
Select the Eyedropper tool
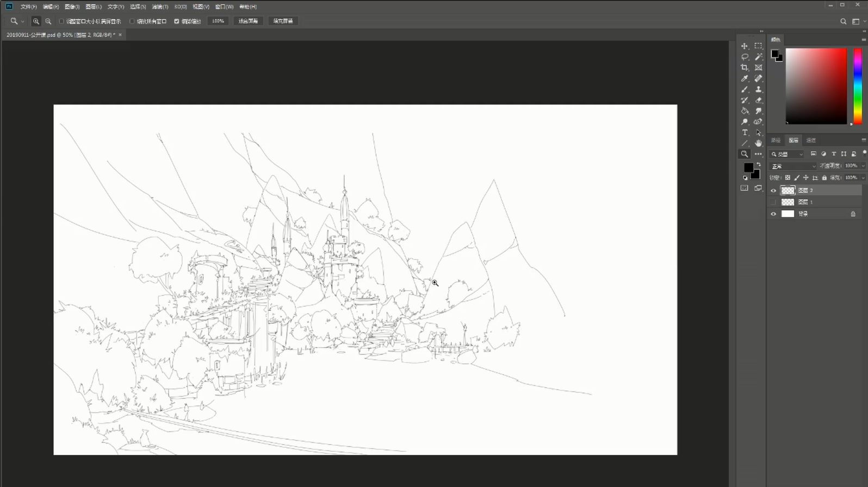tap(745, 79)
